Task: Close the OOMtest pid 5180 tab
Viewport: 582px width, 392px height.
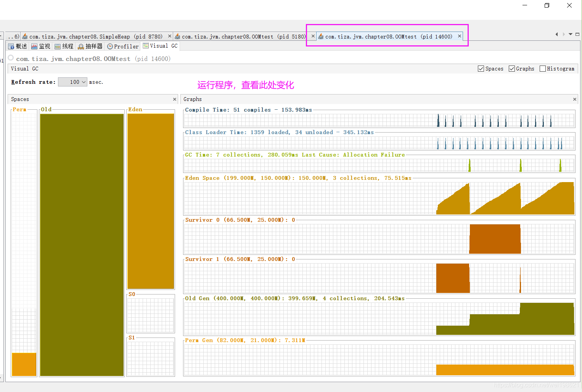Action: [x=313, y=36]
